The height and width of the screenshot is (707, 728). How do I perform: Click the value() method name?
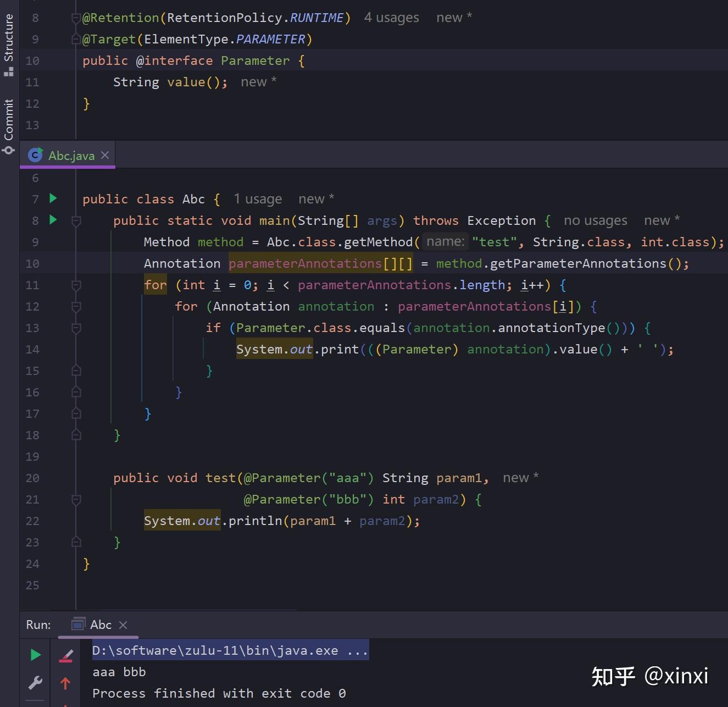point(186,82)
